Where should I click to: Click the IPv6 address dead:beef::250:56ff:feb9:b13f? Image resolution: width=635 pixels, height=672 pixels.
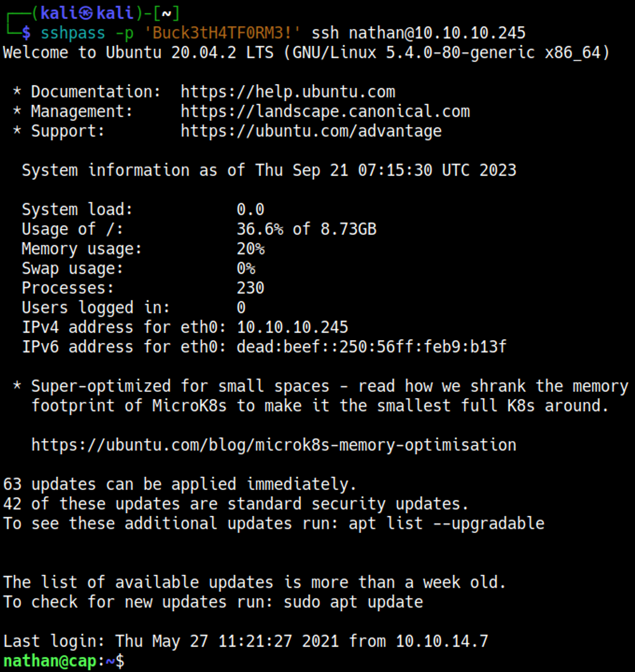(371, 347)
